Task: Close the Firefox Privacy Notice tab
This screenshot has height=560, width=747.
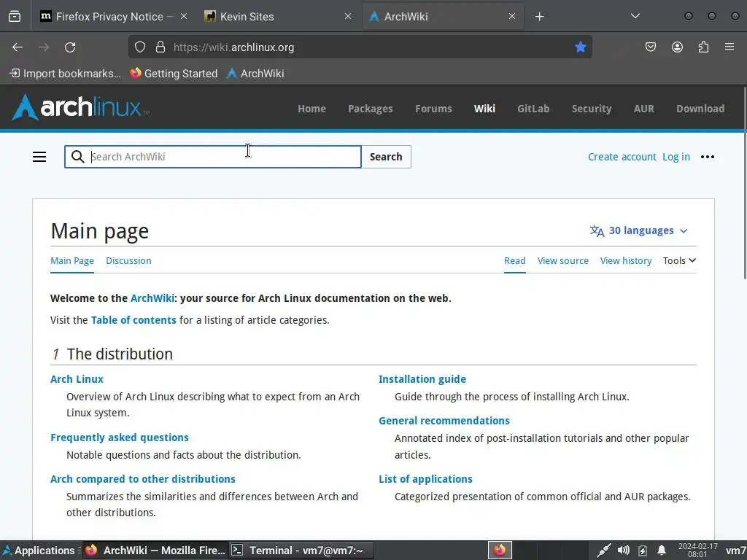Action: click(x=183, y=17)
